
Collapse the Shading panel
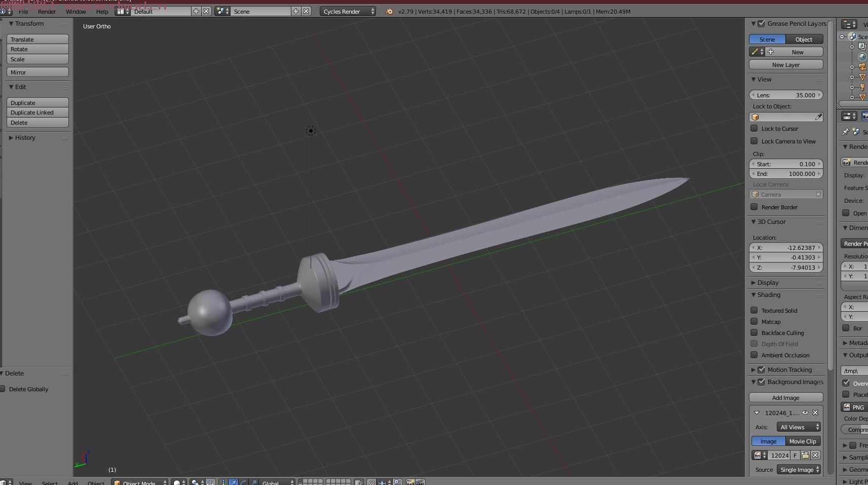pyautogui.click(x=753, y=295)
